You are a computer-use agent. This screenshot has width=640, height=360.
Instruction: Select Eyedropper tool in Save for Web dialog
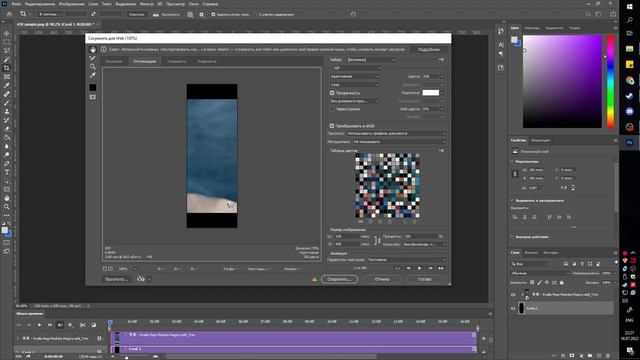(x=93, y=75)
